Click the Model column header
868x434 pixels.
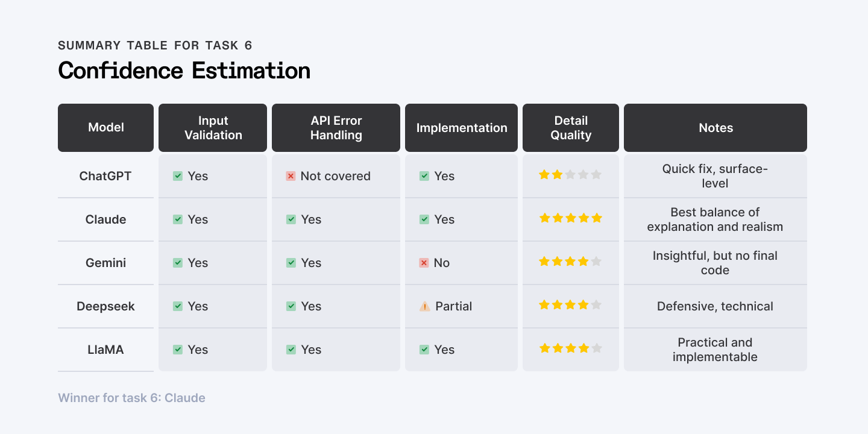click(x=106, y=128)
